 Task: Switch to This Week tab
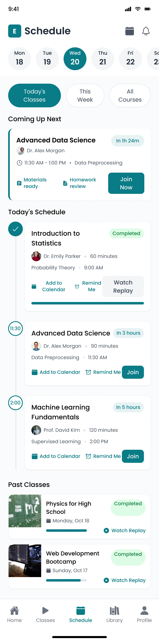pyautogui.click(x=85, y=95)
